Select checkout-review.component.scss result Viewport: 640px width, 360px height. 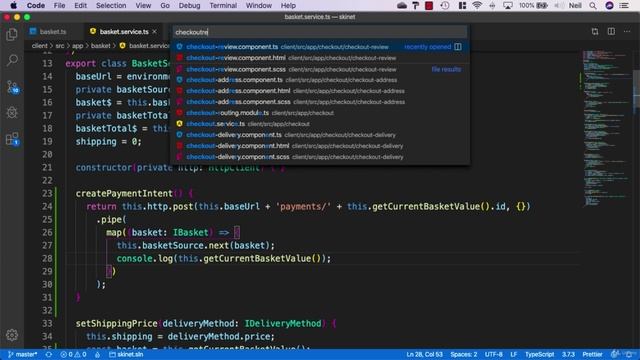click(x=320, y=69)
